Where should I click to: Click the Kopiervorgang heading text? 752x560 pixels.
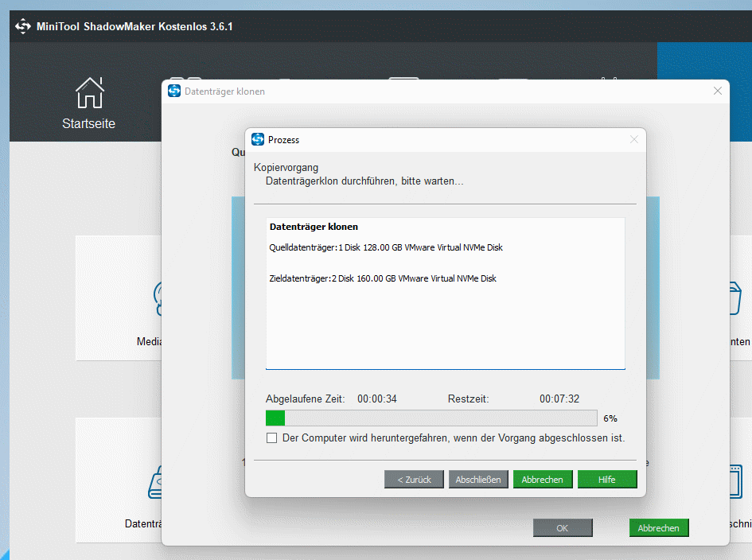point(286,167)
